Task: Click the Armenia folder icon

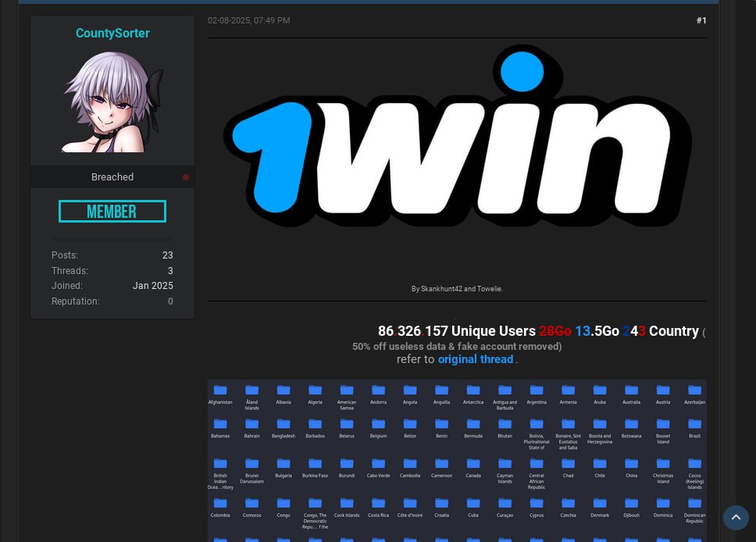Action: (x=569, y=390)
